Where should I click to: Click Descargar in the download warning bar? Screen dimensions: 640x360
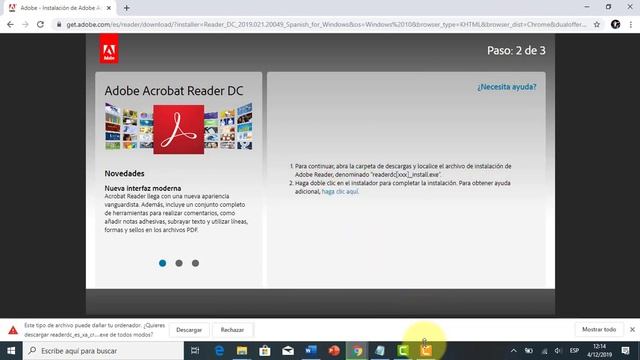tap(189, 330)
